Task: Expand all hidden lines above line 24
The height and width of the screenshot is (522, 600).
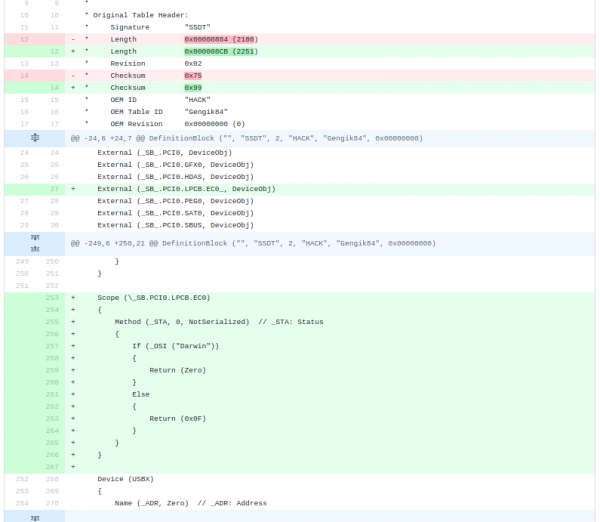Action: point(35,138)
